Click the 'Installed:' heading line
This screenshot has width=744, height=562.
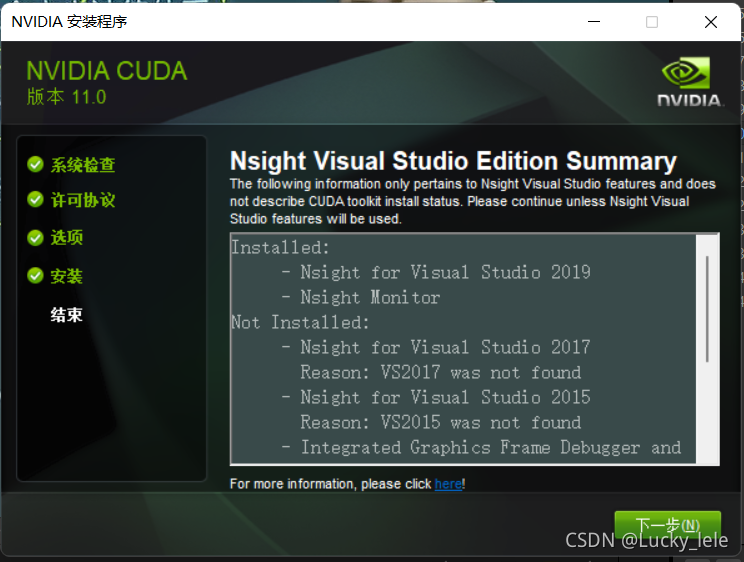280,248
